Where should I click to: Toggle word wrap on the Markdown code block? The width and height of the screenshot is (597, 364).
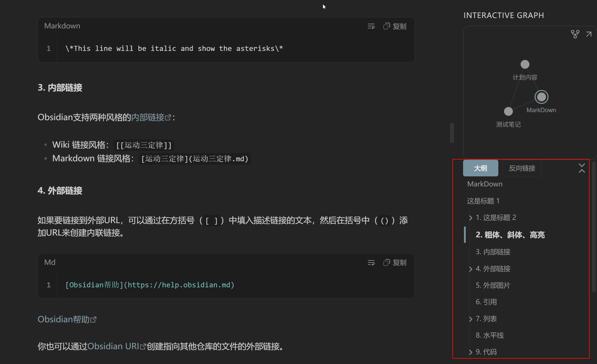pyautogui.click(x=371, y=26)
